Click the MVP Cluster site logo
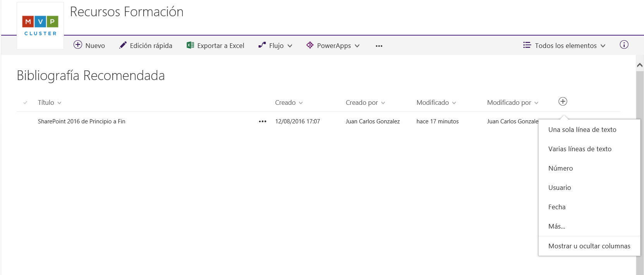 [x=40, y=26]
